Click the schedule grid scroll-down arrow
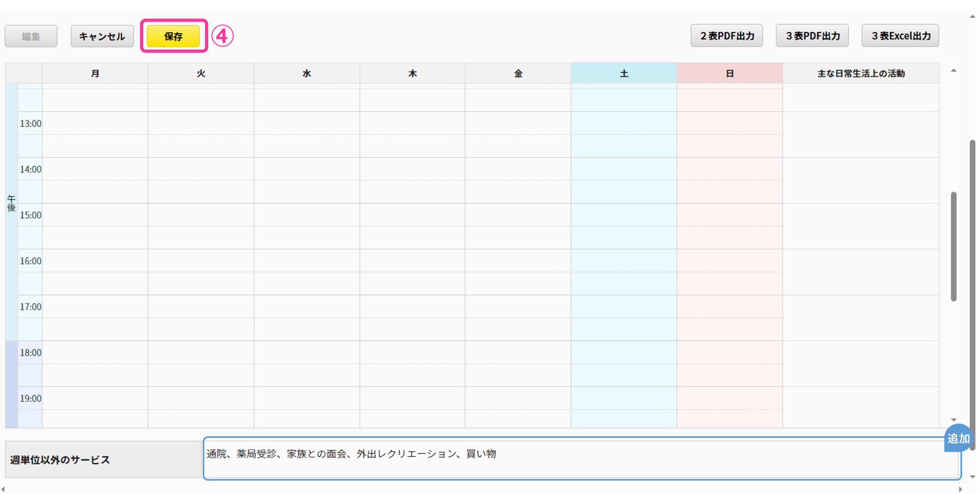The height and width of the screenshot is (494, 980). click(953, 420)
